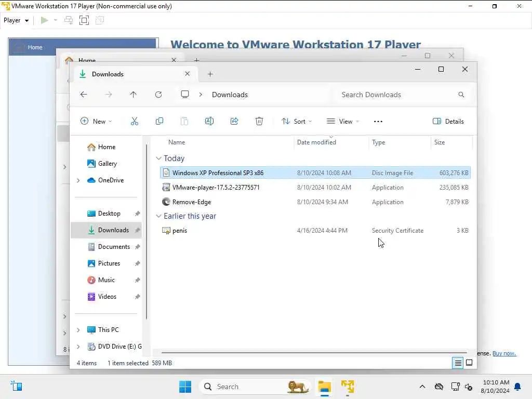532x399 pixels.
Task: Go up one folder level arrow
Action: point(134,95)
